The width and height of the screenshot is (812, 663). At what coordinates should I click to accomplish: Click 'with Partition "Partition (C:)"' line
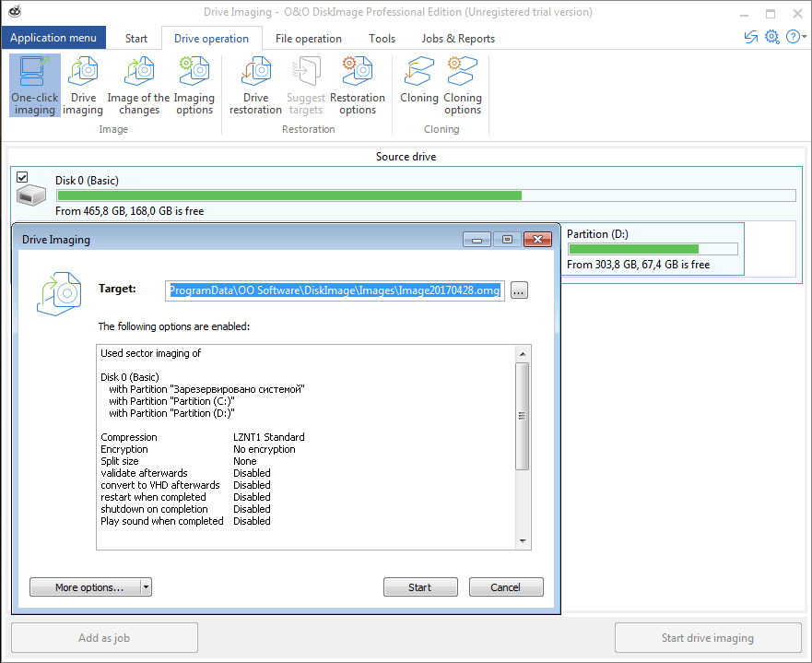(x=171, y=401)
